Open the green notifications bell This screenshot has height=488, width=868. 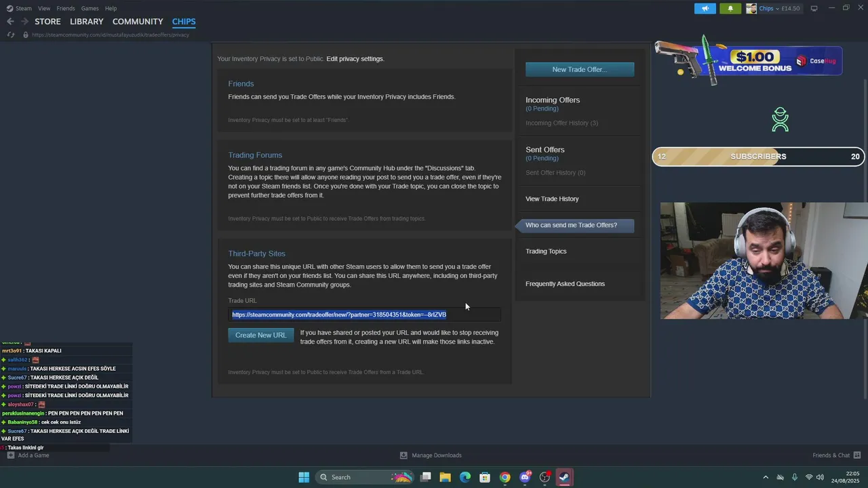(730, 8)
